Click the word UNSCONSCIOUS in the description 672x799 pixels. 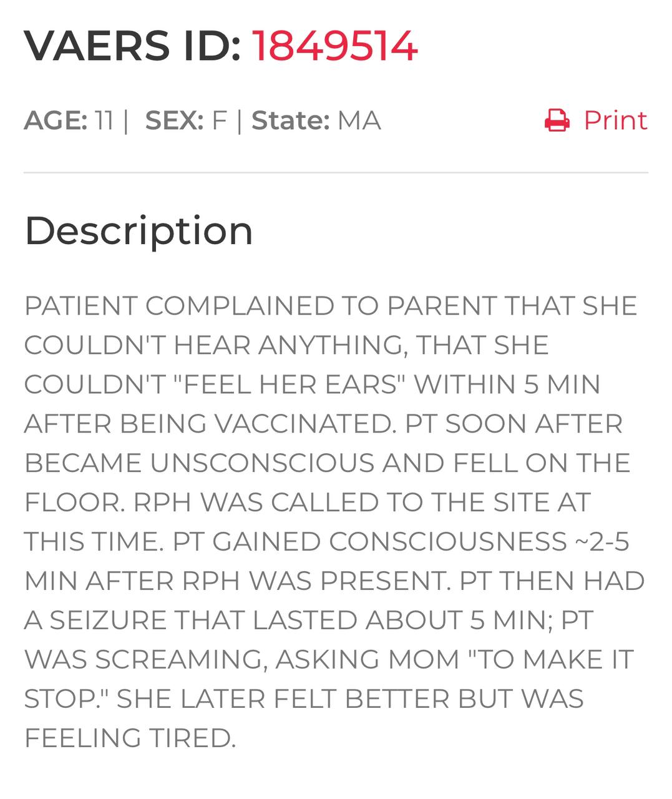265,463
